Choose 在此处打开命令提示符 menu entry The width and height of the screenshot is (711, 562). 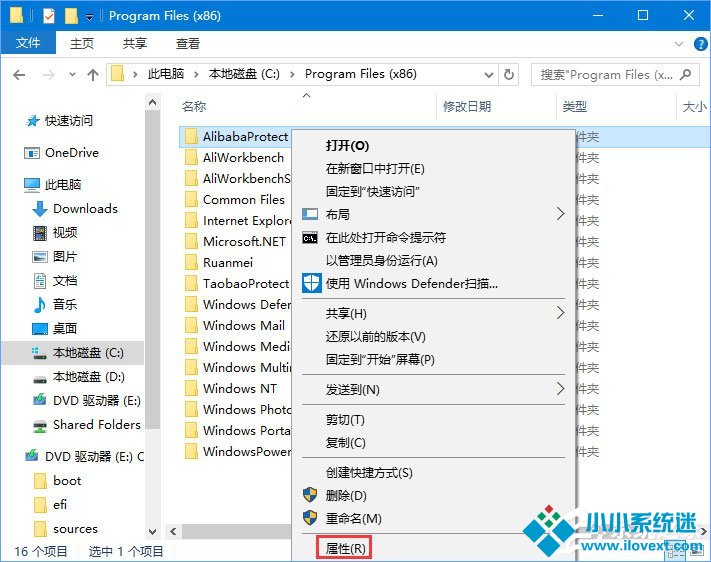[385, 237]
